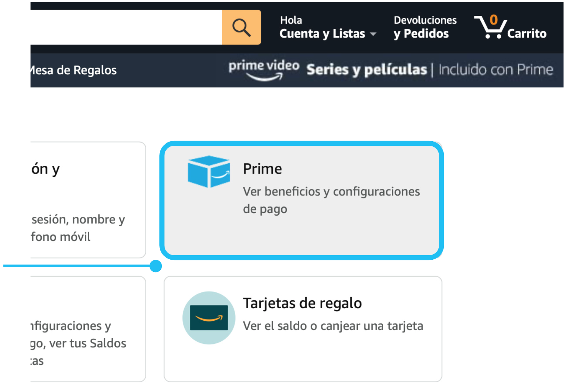
Task: Open the shopping cart icon
Action: [490, 27]
